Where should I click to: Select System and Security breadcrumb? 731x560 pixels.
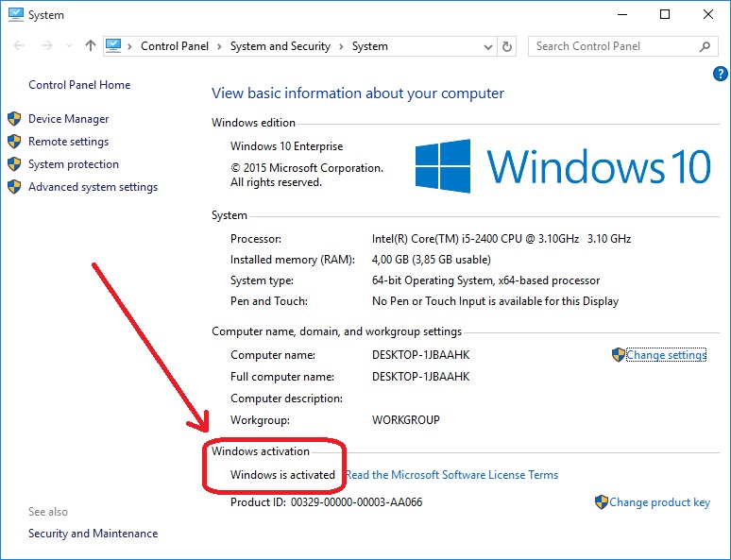tap(280, 46)
